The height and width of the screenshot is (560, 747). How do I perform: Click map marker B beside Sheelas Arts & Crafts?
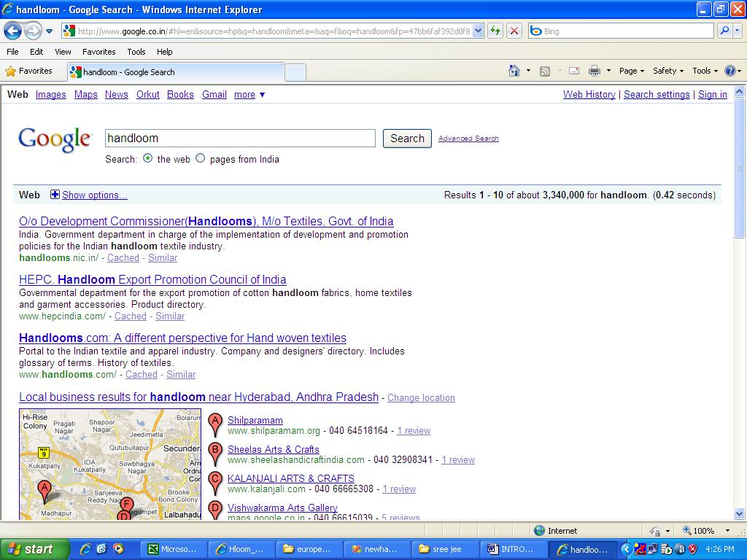[x=215, y=454]
